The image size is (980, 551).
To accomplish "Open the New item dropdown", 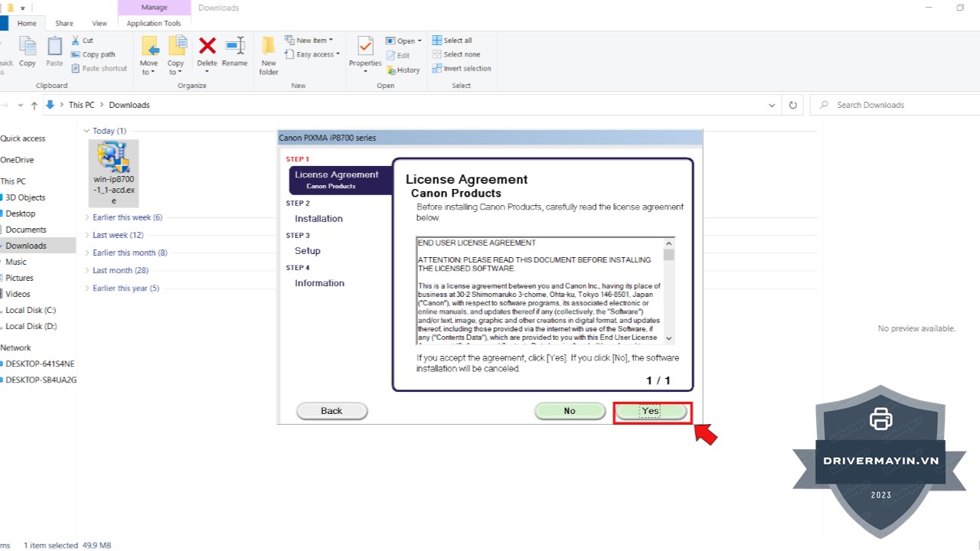I will [309, 41].
